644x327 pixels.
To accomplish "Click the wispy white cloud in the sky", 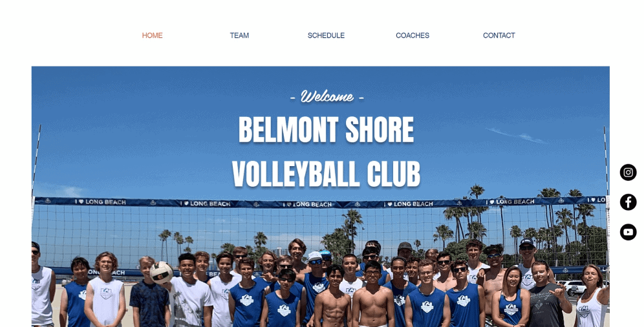I will pos(517,136).
